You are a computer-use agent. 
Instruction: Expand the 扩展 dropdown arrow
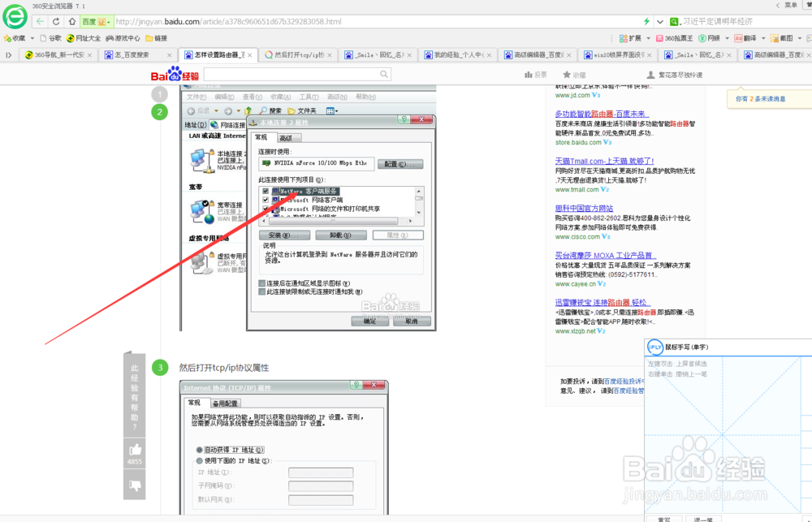click(x=648, y=38)
